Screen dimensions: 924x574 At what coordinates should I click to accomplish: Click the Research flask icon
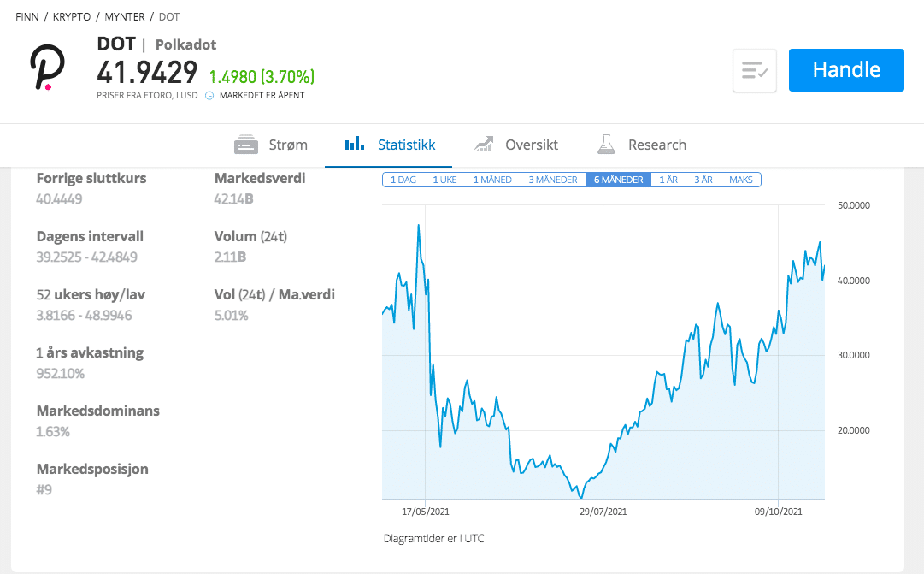click(x=607, y=145)
